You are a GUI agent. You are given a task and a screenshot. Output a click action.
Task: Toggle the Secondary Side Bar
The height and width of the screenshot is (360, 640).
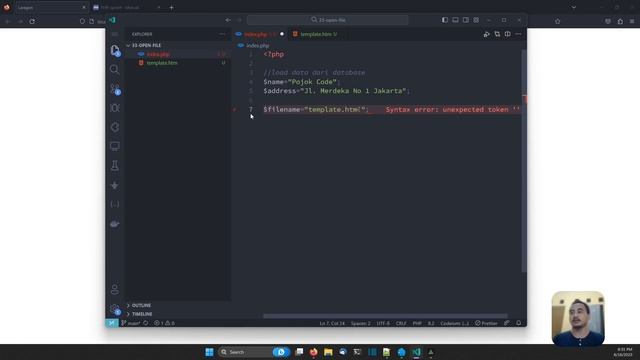pos(466,20)
